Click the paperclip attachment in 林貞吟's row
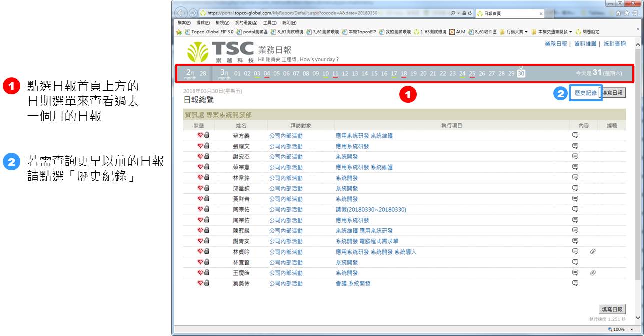This screenshot has height=336, width=644. click(x=593, y=252)
